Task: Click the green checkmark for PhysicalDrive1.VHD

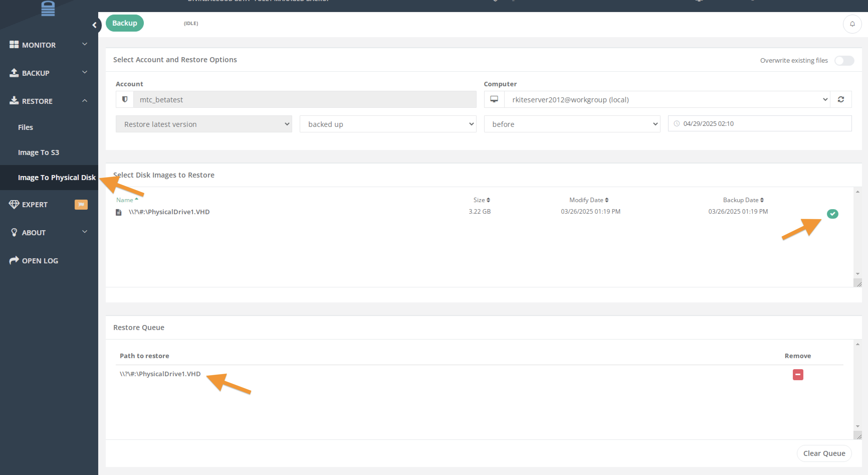Action: [x=832, y=213]
